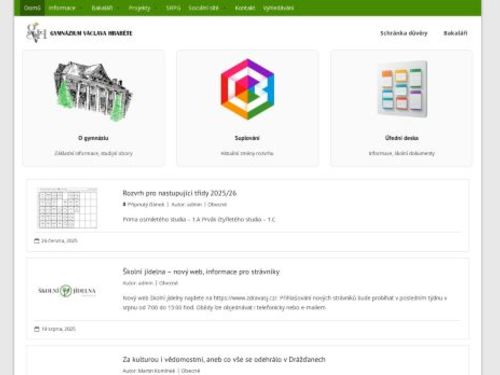Image resolution: width=500 pixels, height=375 pixels.
Task: Expand the Projekty menu
Action: tap(139, 8)
